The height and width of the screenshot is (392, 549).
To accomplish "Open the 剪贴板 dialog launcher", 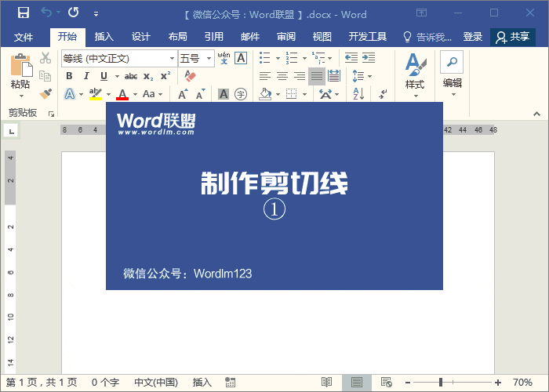I will point(52,114).
